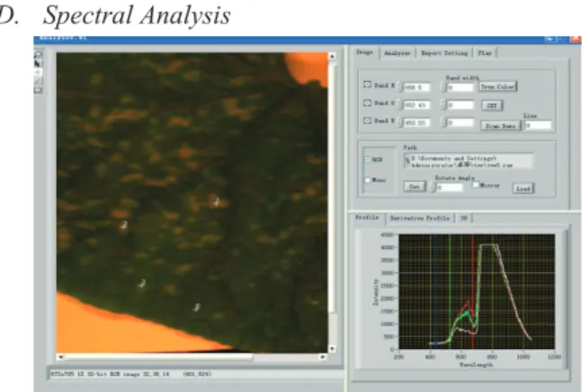Click the green band cursor in the profile graph

(450, 291)
